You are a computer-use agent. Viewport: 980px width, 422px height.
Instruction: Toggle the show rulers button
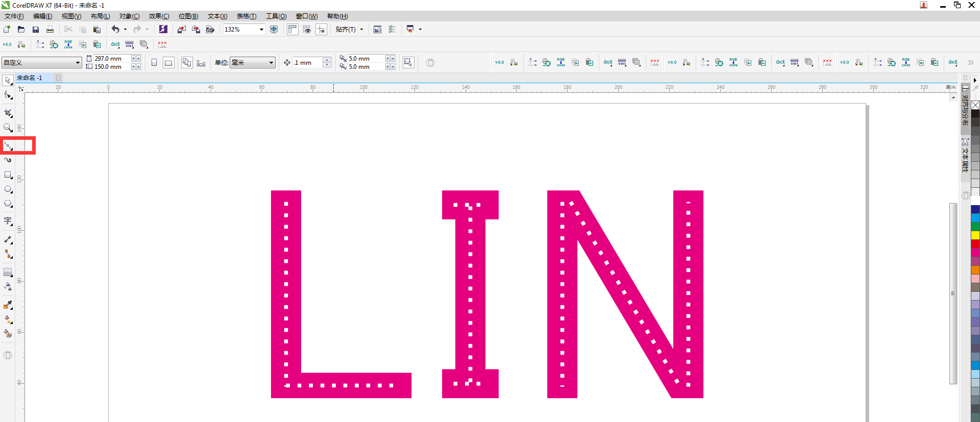coord(292,30)
